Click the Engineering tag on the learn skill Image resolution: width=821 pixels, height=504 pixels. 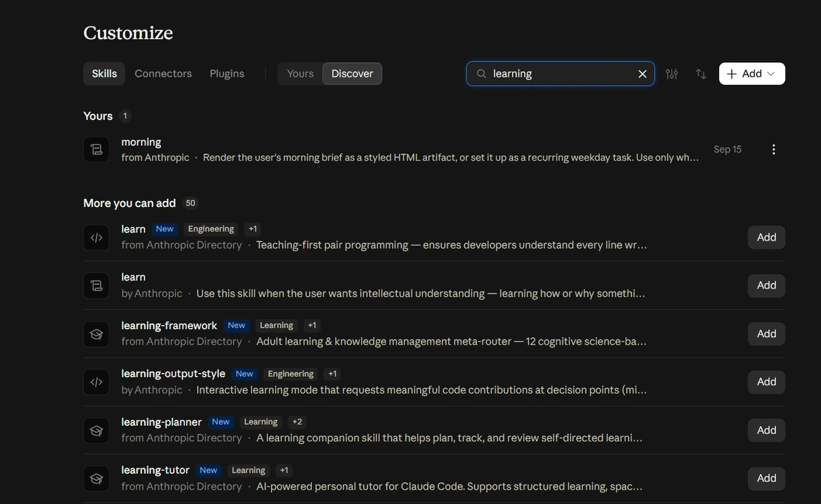(211, 229)
